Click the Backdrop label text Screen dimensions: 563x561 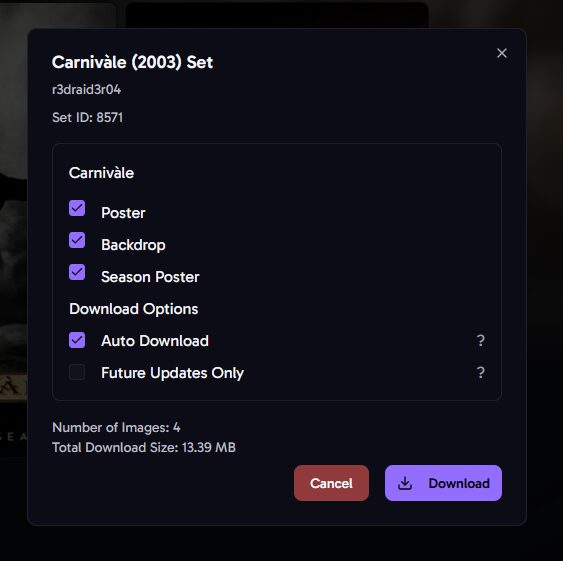pyautogui.click(x=133, y=245)
